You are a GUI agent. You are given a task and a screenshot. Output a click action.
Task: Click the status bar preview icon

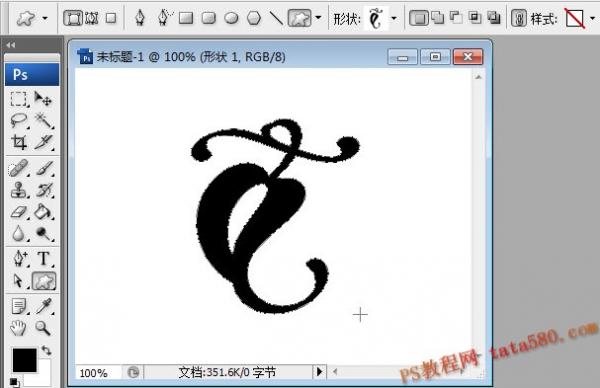point(133,372)
